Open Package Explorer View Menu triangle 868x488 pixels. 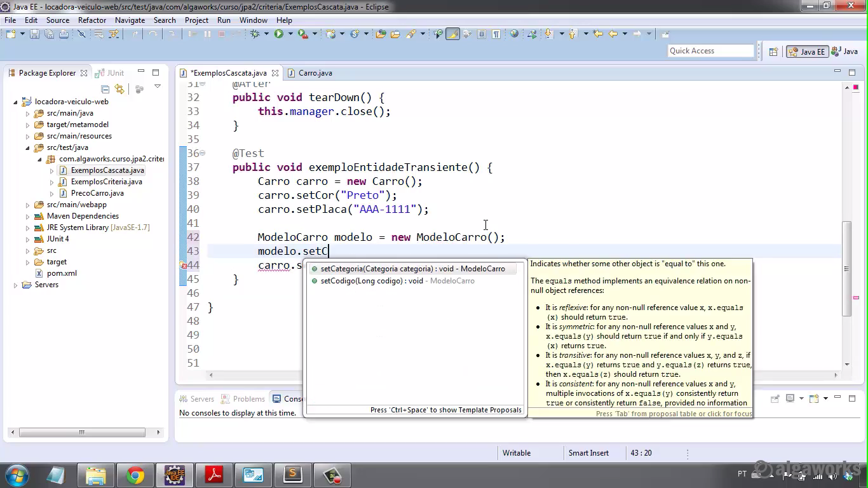(x=157, y=87)
